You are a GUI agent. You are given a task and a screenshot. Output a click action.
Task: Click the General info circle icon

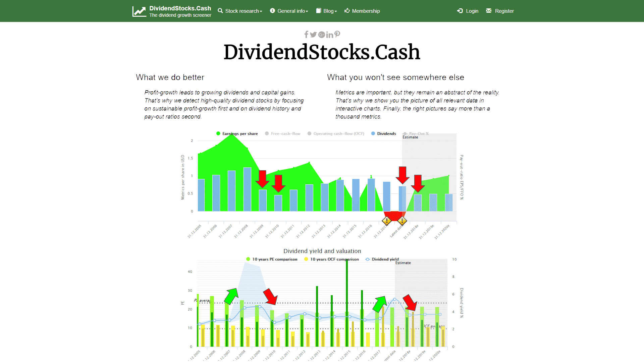[x=272, y=11]
